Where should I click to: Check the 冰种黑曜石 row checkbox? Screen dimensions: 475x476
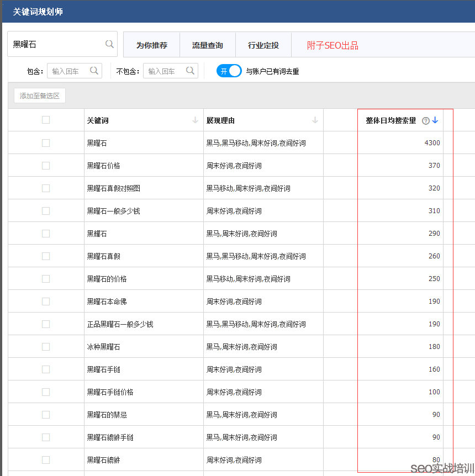coord(46,347)
